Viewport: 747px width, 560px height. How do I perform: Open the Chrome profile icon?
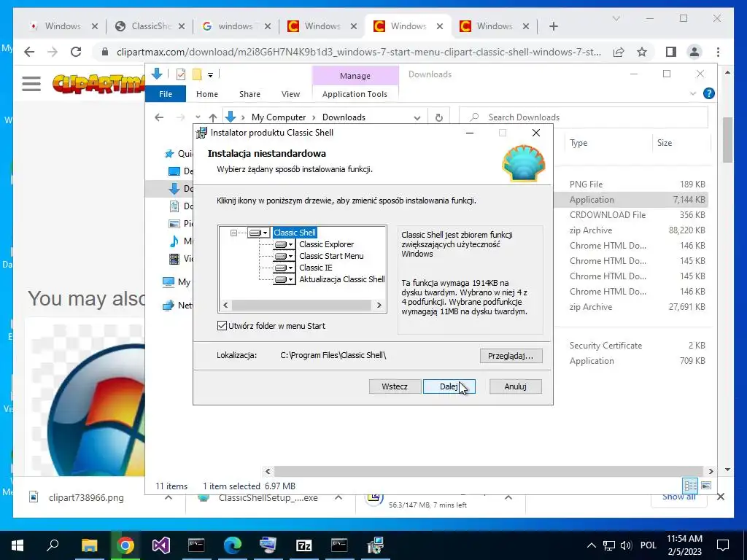click(x=694, y=52)
